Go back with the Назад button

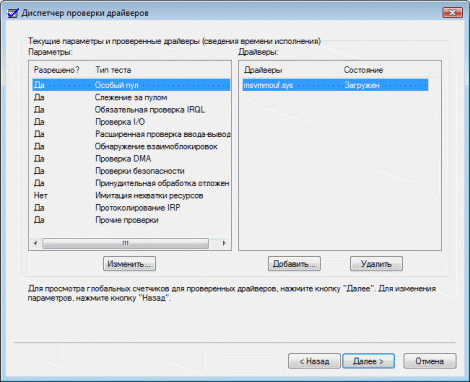[314, 361]
